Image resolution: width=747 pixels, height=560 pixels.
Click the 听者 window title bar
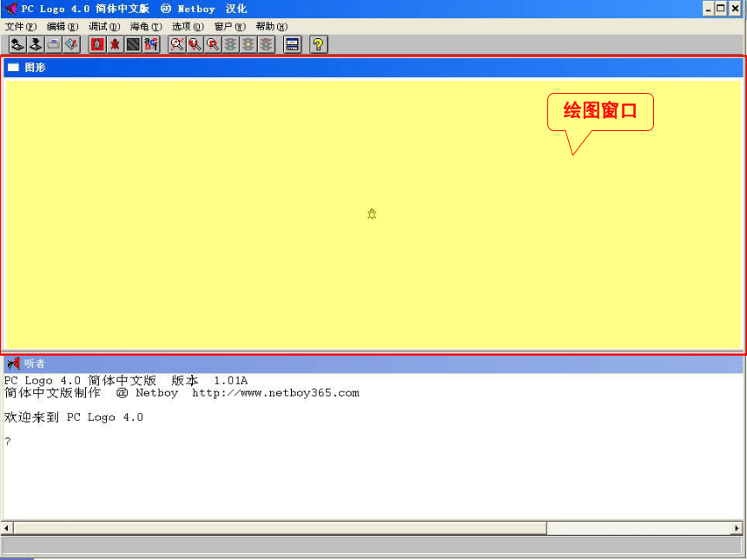[x=373, y=364]
